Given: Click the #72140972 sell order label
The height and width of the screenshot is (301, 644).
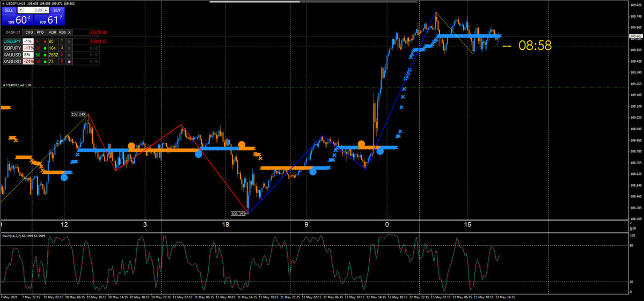Looking at the screenshot, I should coord(17,85).
